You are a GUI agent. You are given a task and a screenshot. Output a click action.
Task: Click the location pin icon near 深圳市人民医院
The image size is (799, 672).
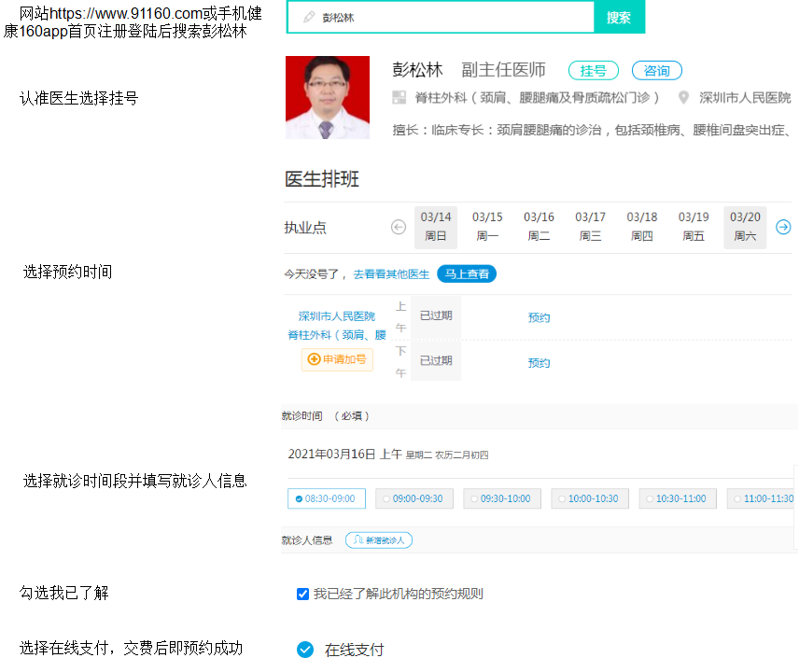click(x=683, y=98)
